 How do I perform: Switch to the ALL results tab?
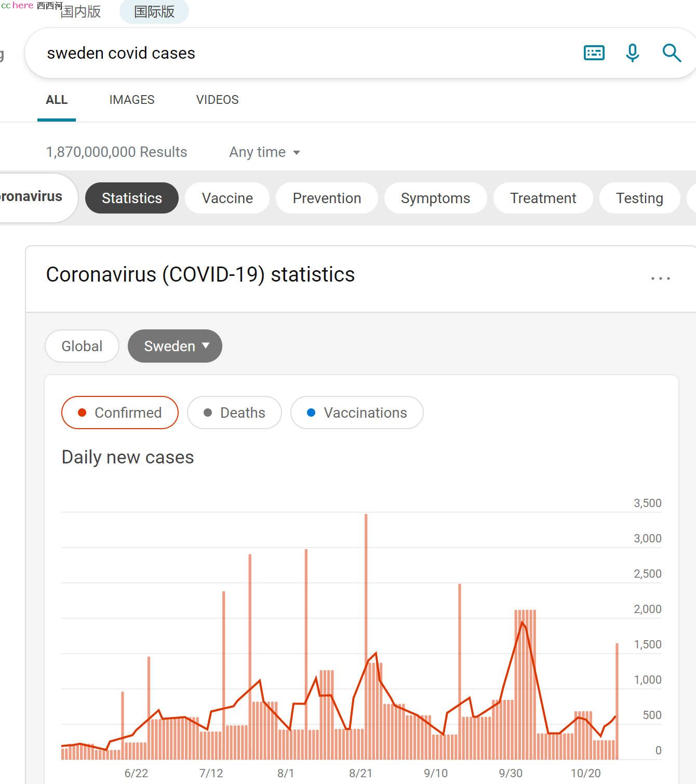[x=57, y=100]
